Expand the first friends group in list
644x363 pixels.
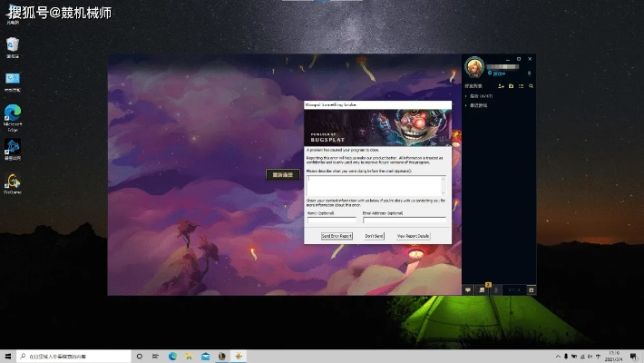[466, 95]
